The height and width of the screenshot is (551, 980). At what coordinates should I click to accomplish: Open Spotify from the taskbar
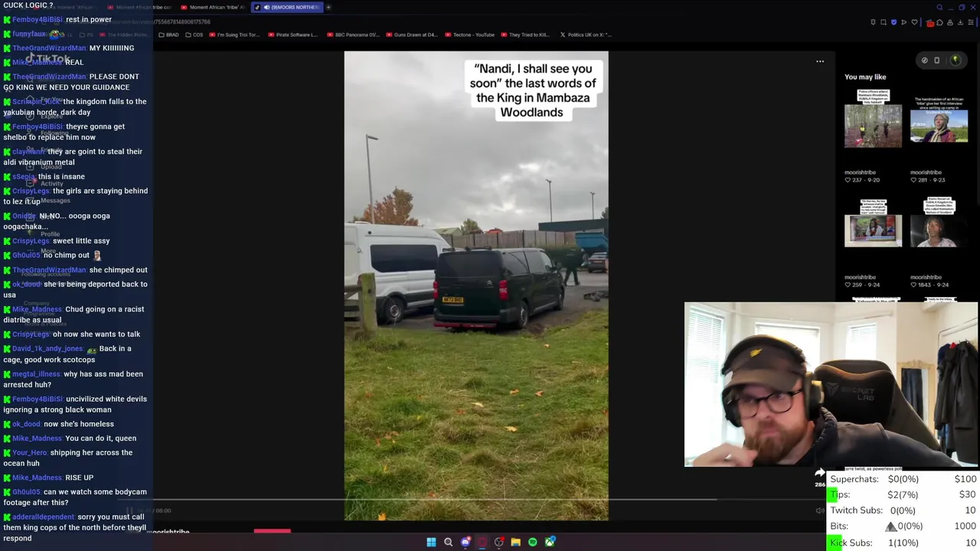tap(533, 543)
